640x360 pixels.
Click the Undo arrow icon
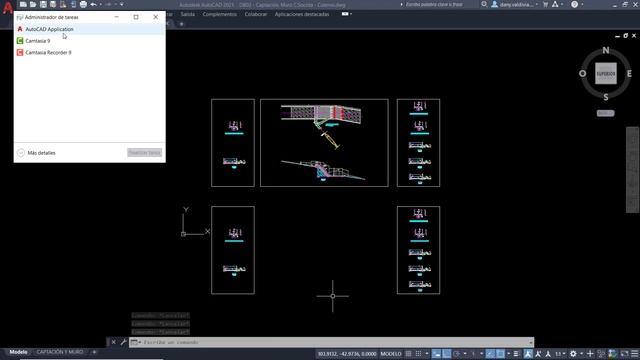[93, 4]
